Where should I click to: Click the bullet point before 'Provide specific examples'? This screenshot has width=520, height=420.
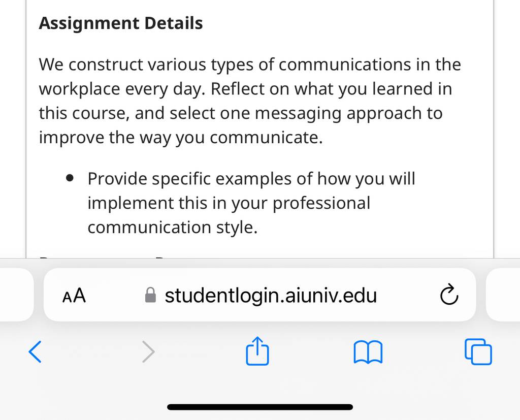point(70,178)
